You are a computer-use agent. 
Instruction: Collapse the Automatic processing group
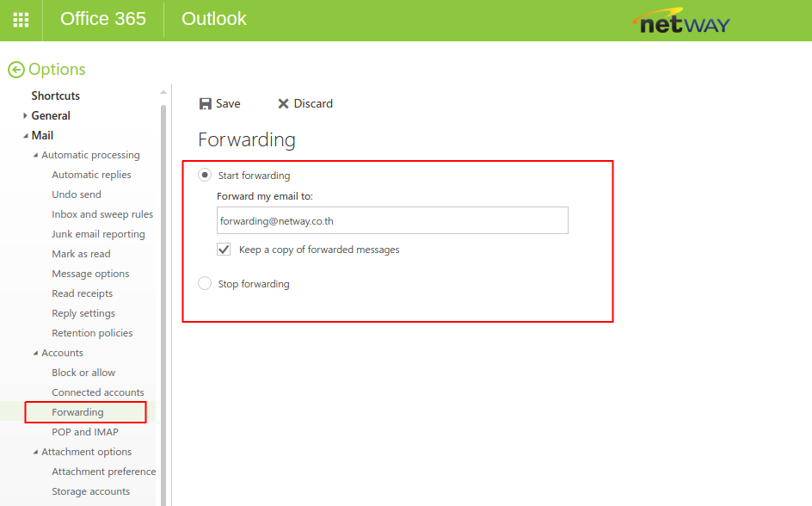(x=35, y=156)
